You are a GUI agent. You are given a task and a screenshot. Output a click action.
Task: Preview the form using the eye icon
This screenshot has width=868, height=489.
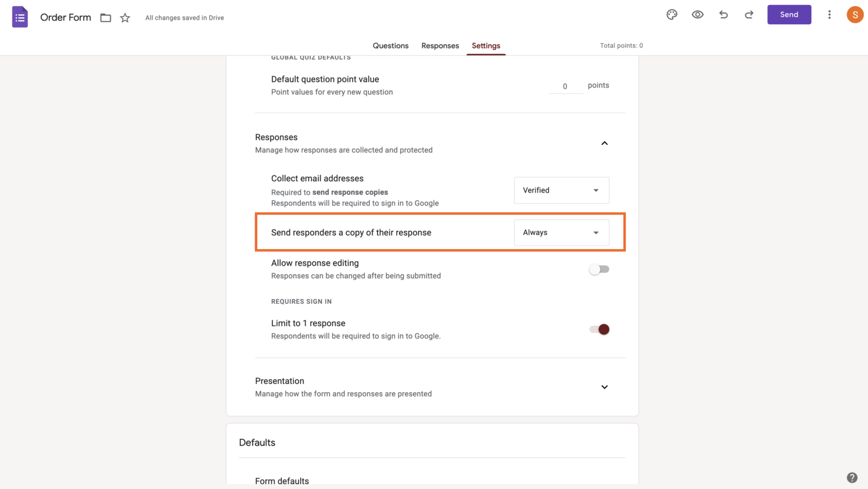point(697,14)
